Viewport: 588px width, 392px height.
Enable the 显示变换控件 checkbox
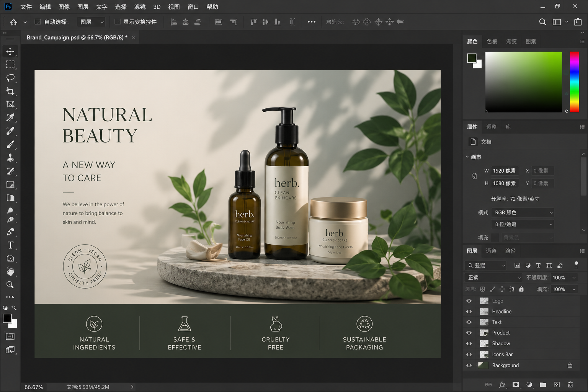click(118, 22)
